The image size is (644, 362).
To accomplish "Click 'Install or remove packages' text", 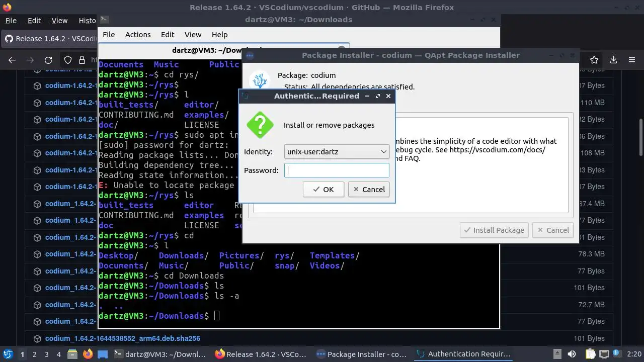I will [x=329, y=125].
